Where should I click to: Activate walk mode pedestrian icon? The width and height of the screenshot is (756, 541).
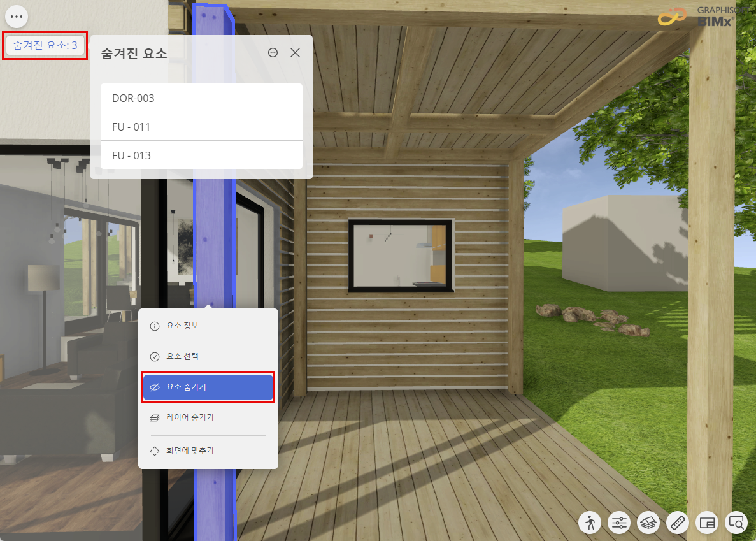pyautogui.click(x=590, y=523)
